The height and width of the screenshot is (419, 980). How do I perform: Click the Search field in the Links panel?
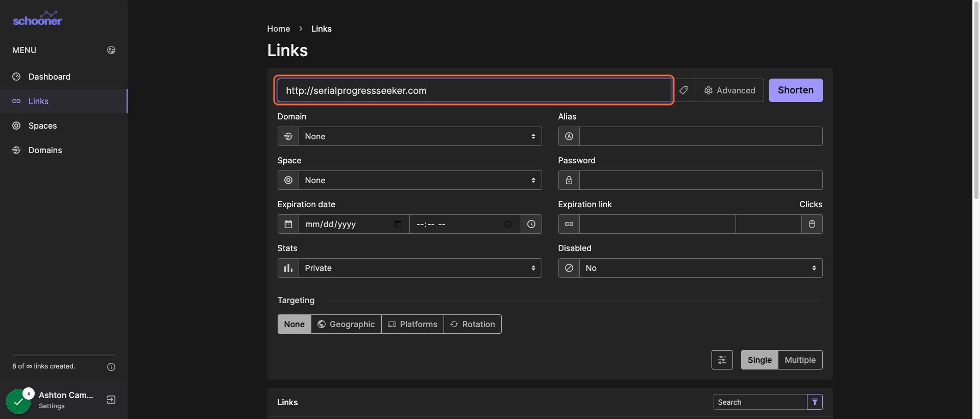click(760, 402)
